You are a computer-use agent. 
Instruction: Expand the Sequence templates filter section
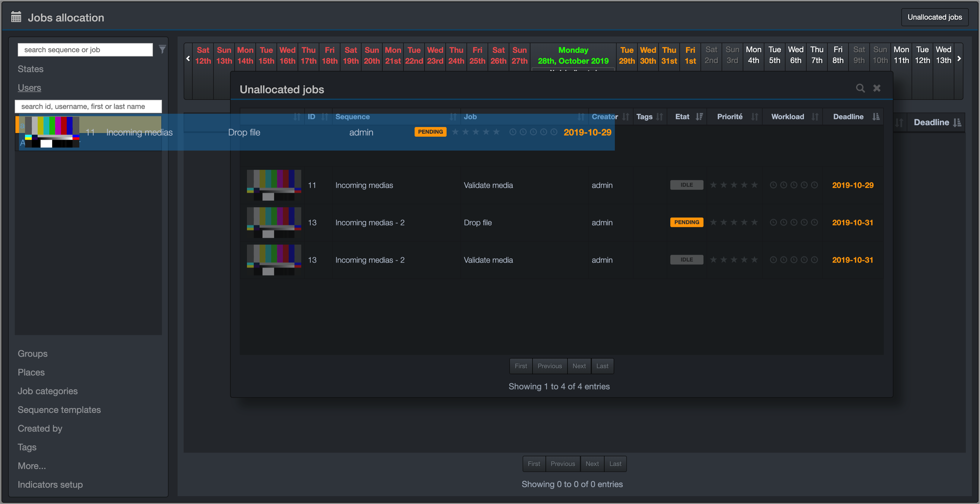pos(59,410)
